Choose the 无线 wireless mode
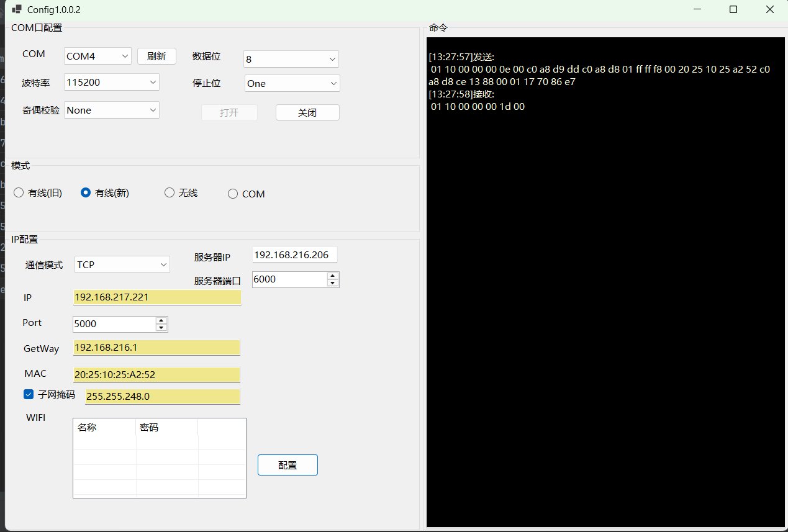 point(170,193)
